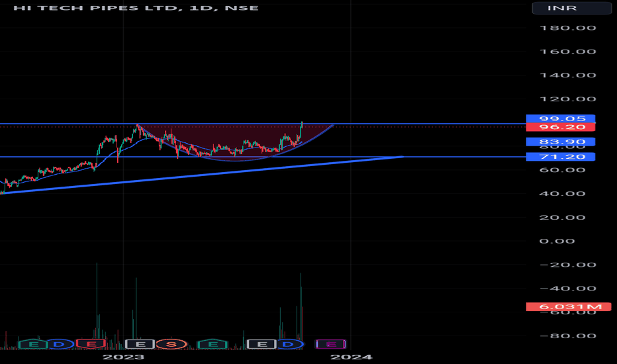This screenshot has width=617, height=364.
Task: Select the 6.031M red volume label
Action: pos(569,306)
